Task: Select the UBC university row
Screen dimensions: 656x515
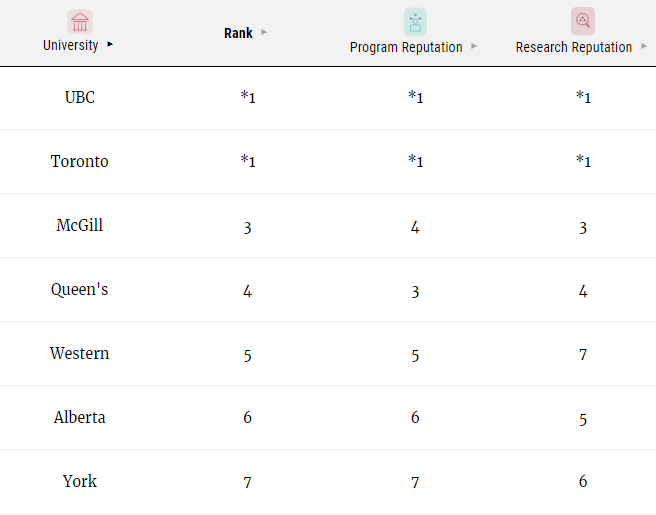Action: [328, 98]
